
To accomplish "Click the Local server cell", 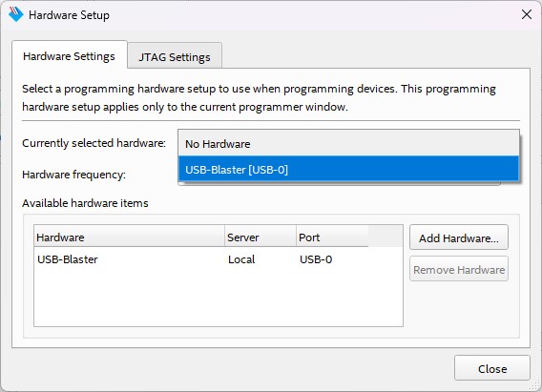I will (241, 259).
